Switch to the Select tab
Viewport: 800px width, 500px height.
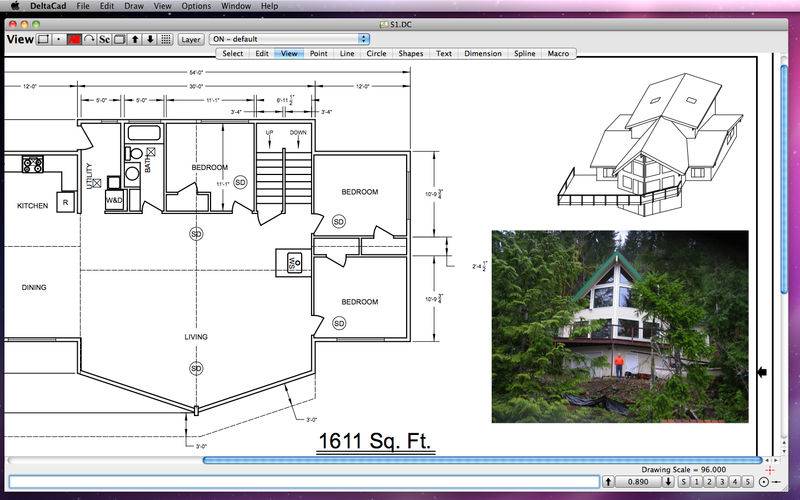233,54
